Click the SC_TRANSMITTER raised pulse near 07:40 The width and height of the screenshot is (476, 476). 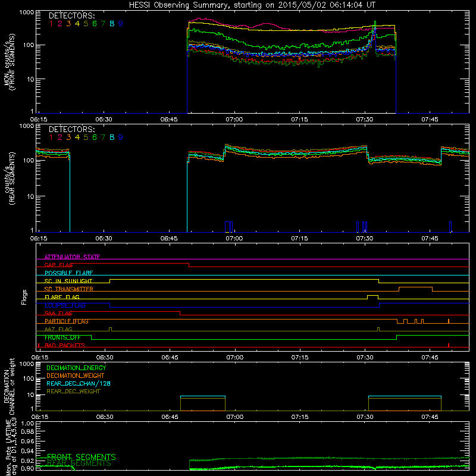(415, 289)
